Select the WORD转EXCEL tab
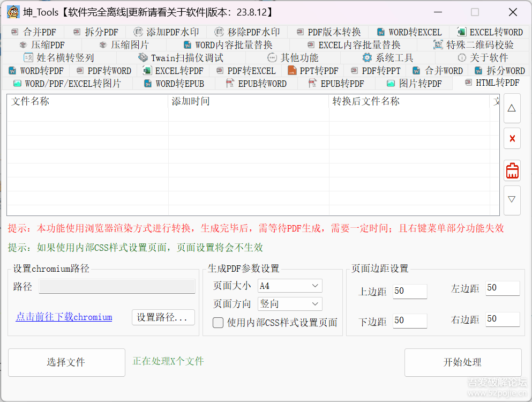 tap(409, 32)
